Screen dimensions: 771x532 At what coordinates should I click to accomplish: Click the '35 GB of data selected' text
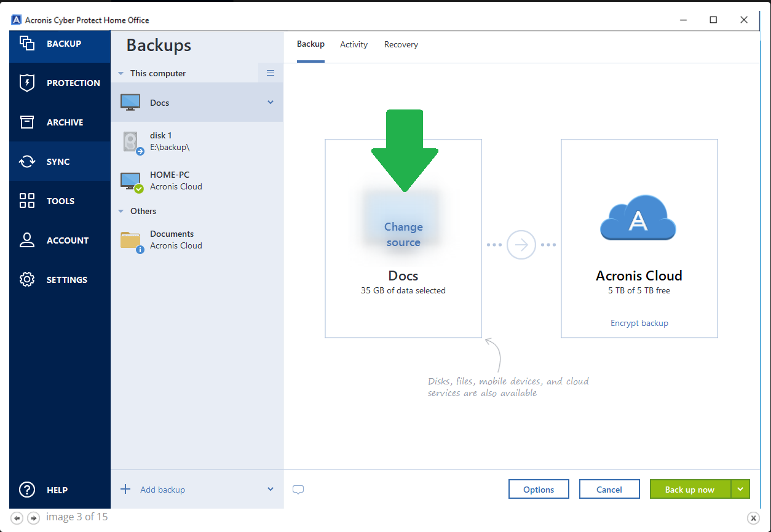tap(403, 290)
